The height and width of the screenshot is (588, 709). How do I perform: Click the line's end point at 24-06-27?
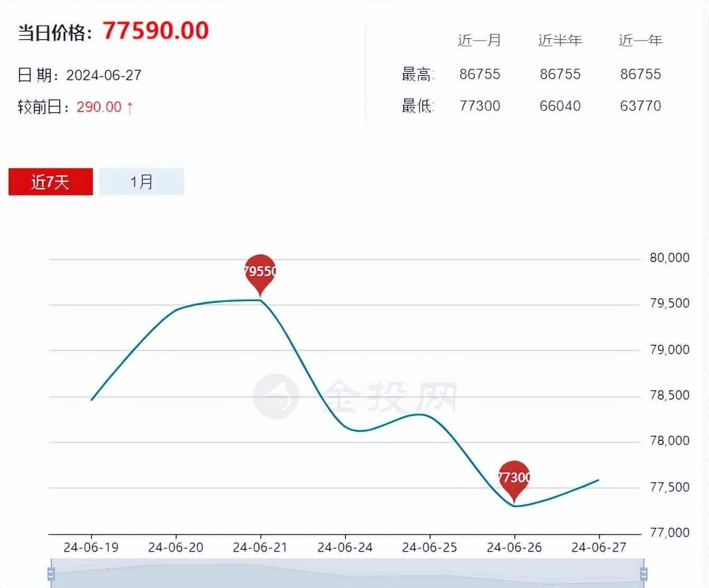[x=598, y=480]
